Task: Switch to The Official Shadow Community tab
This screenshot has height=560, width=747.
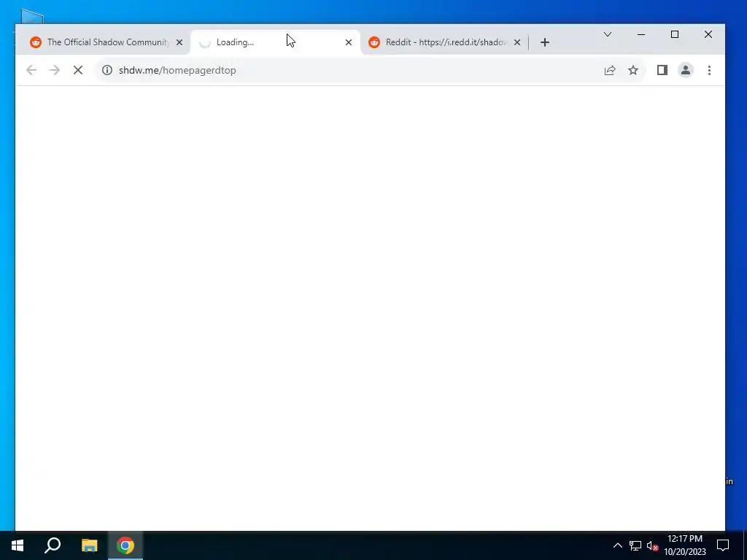Action: [102, 42]
